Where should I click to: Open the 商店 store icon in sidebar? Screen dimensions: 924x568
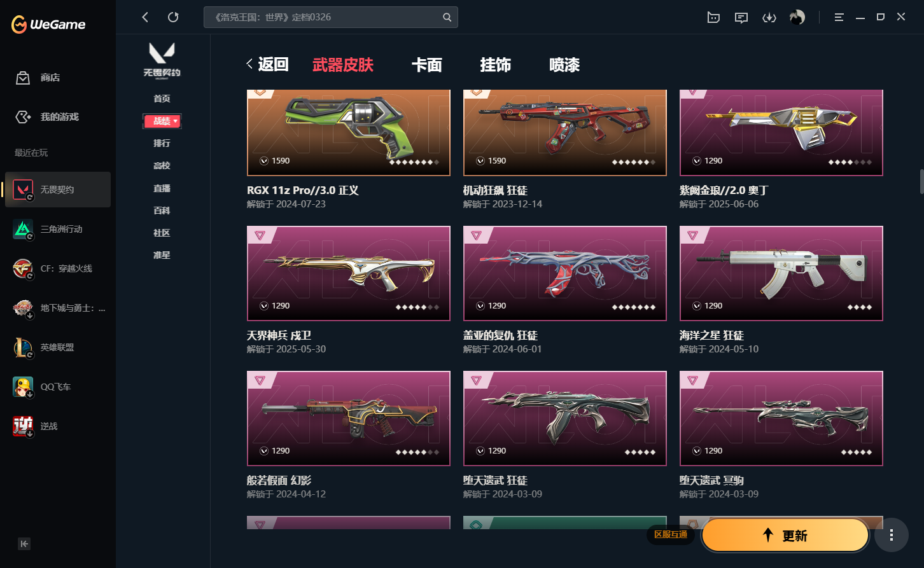(23, 78)
